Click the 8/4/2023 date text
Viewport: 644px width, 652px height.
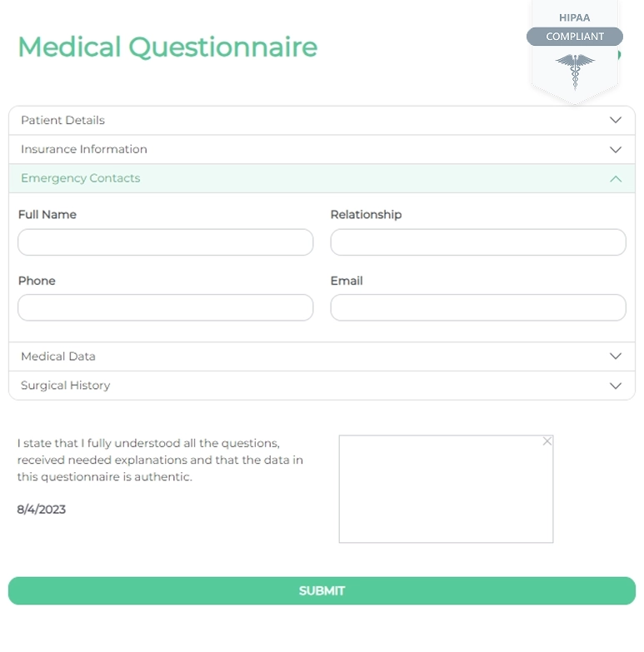tap(42, 510)
